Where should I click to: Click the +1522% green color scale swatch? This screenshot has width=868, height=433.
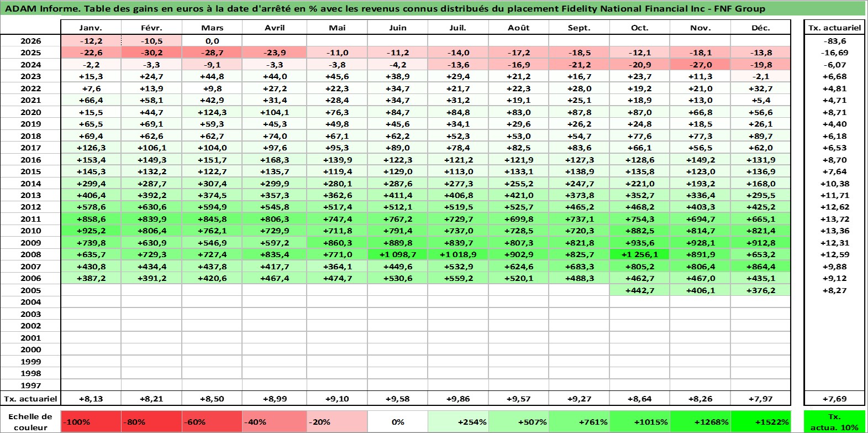click(x=760, y=422)
